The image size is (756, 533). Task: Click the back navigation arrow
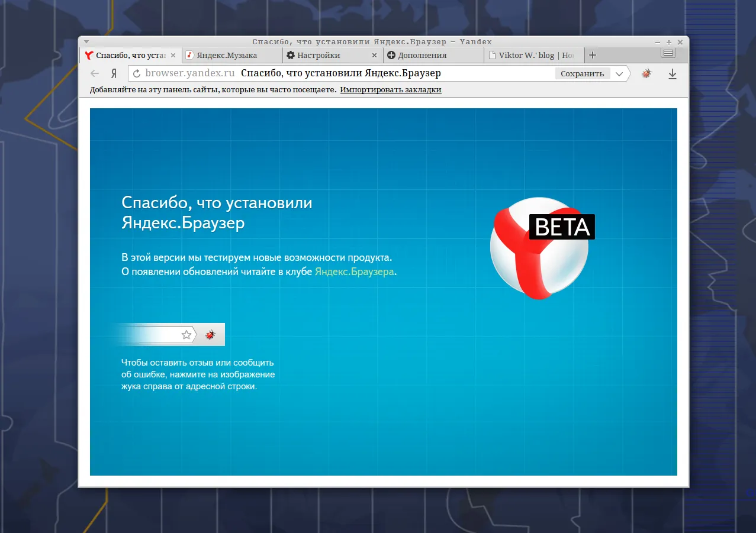(95, 74)
